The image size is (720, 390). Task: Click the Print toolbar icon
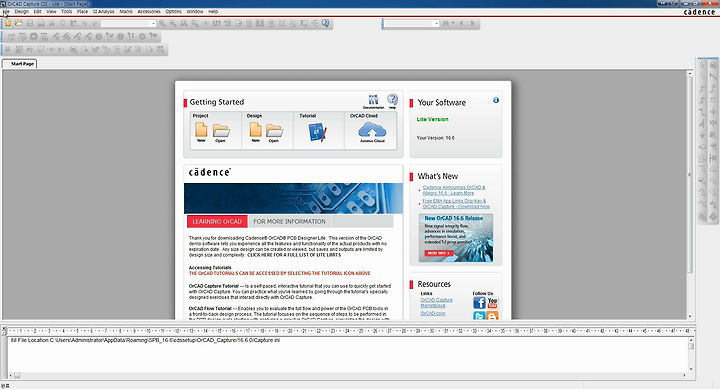tap(41, 23)
